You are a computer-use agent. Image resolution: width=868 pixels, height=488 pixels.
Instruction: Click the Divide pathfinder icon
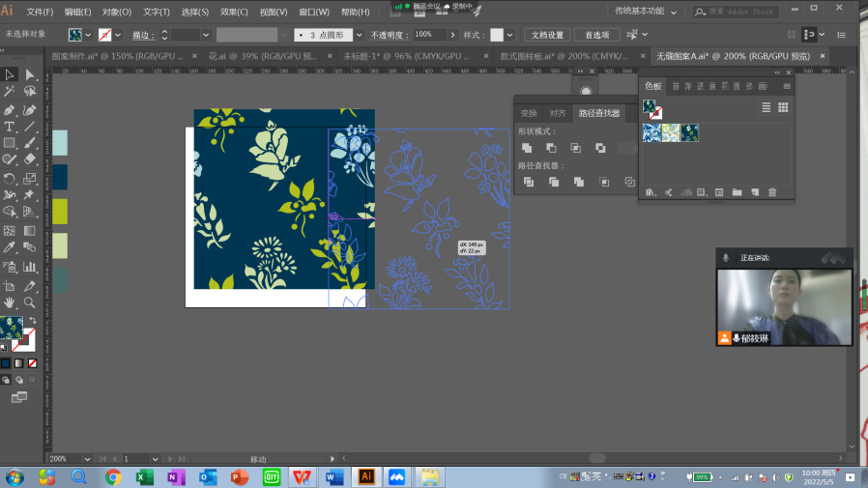point(527,182)
